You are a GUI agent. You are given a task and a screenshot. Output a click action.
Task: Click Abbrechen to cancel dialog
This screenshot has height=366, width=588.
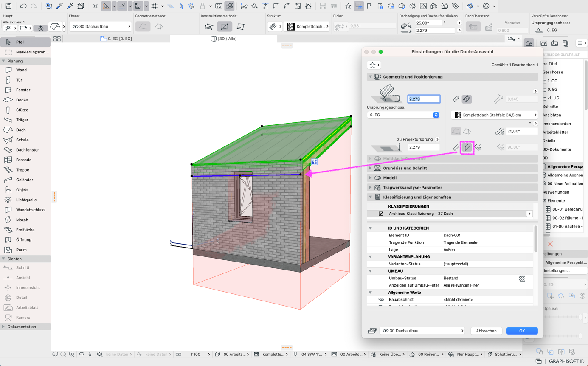pos(486,331)
